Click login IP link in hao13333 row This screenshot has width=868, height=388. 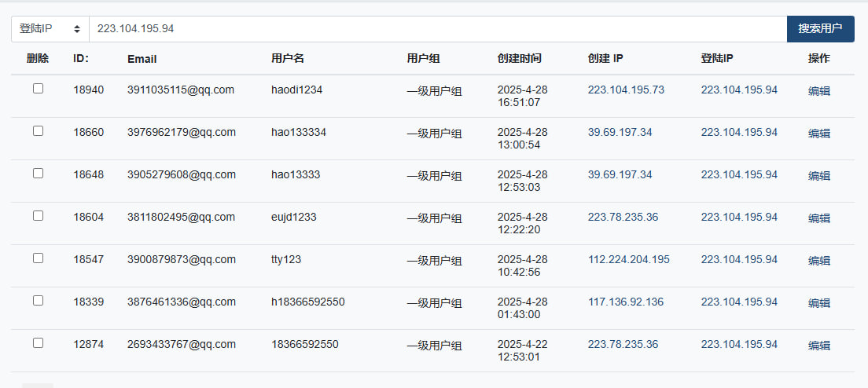tap(739, 174)
